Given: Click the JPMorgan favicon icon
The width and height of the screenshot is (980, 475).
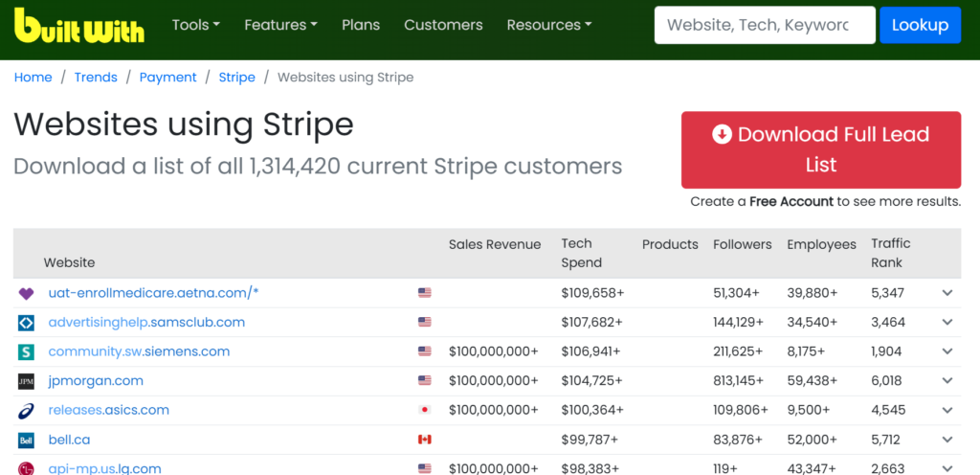Looking at the screenshot, I should pos(26,382).
